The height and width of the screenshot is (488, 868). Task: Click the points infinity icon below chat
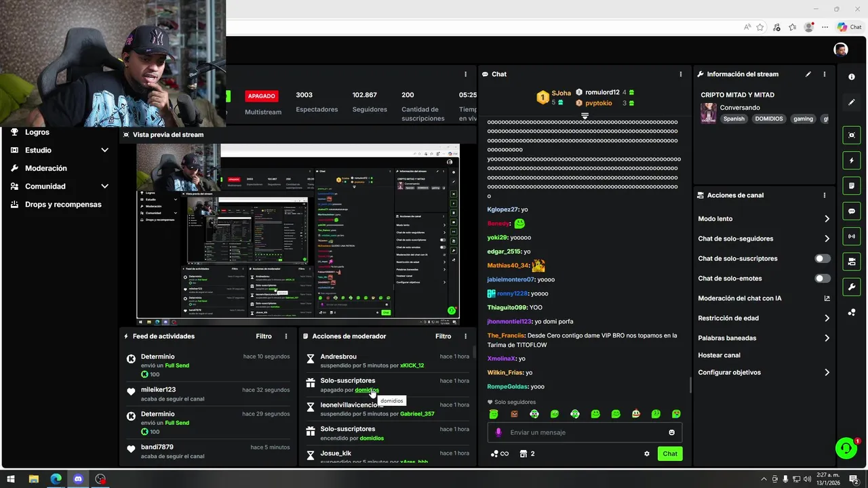(x=500, y=453)
